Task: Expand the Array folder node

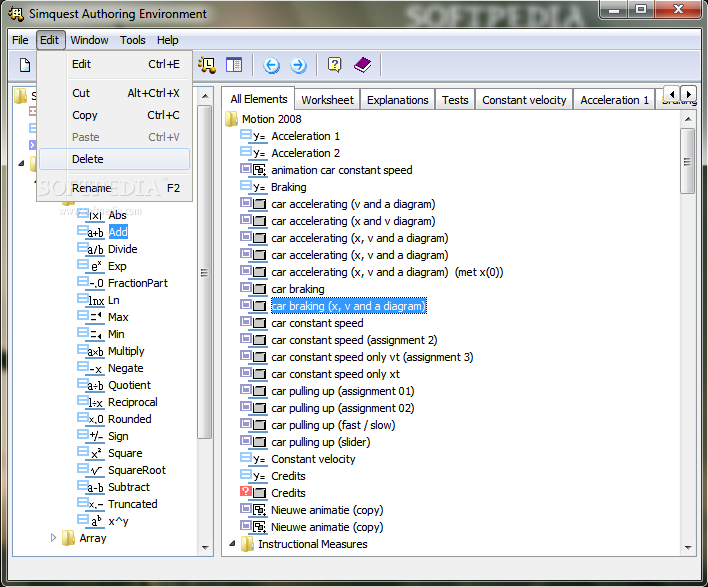Action: [x=53, y=538]
